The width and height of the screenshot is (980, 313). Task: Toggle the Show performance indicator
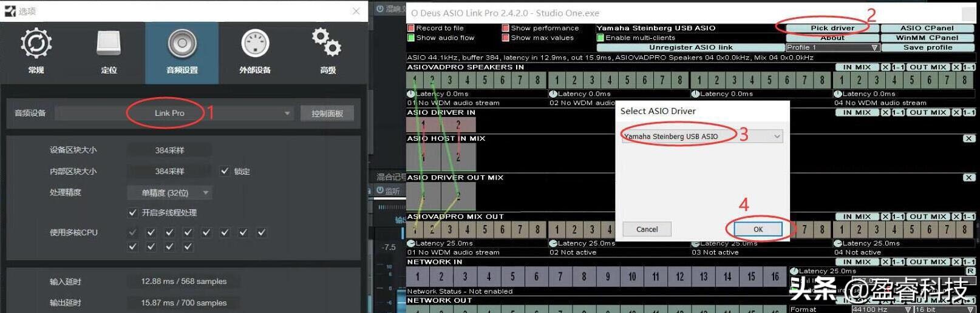point(505,28)
